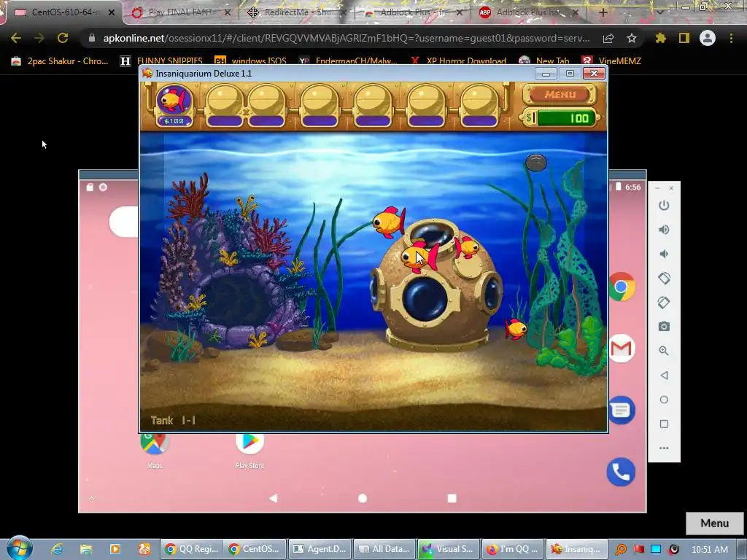Click the small guppy near the seaweed
The image size is (747, 560).
click(x=516, y=329)
